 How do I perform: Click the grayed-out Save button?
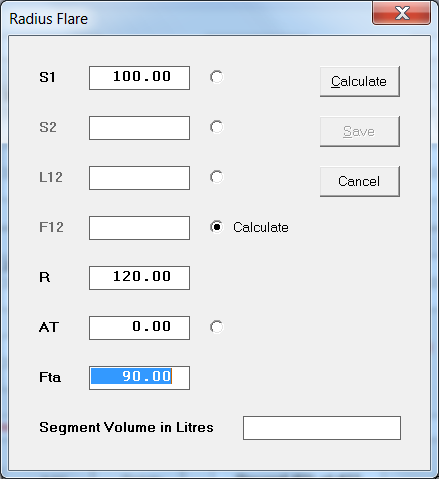tap(360, 132)
